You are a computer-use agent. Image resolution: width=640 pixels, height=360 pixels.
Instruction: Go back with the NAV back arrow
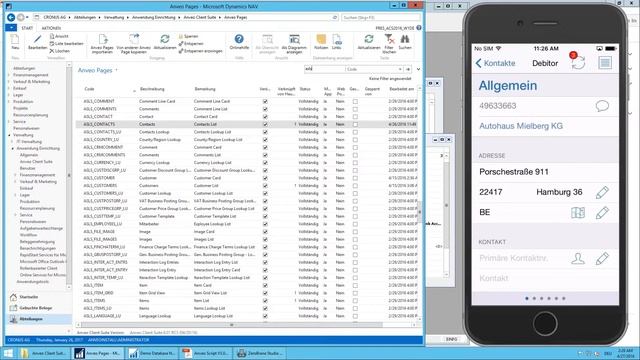tap(11, 18)
